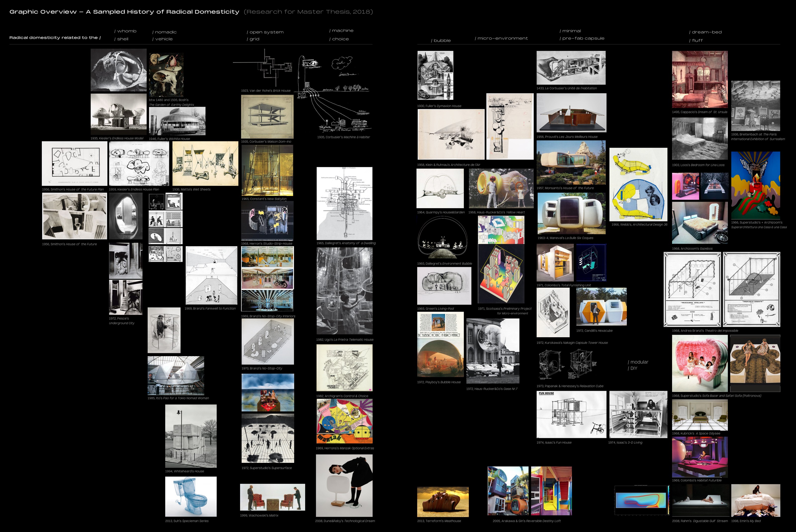Viewport: 796px width, 532px height.
Task: Open Wachowski's Matrix armchairs still
Action: [x=272, y=497]
